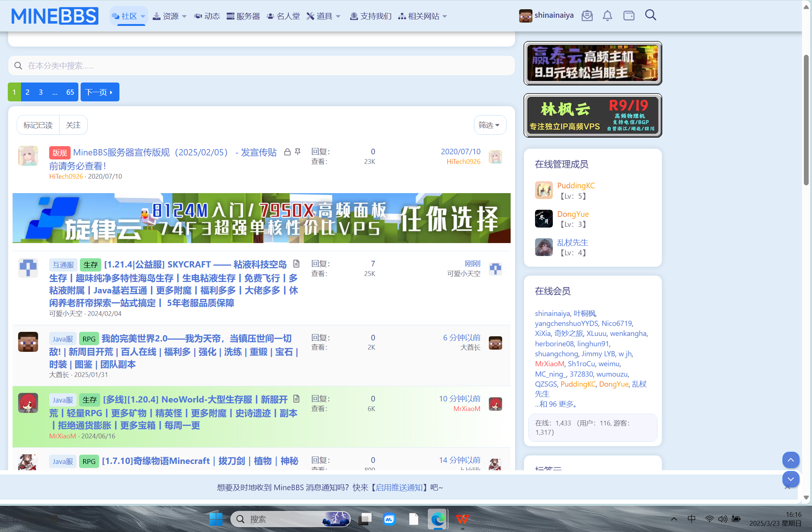Click 互通服 tag label
Viewport: 812px width, 532px height.
(63, 265)
